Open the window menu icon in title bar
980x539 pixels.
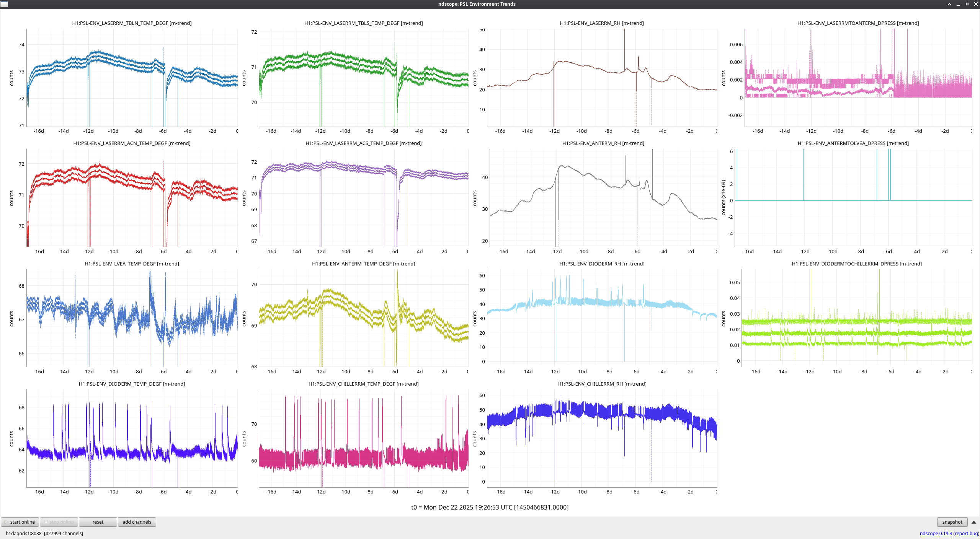click(x=4, y=4)
